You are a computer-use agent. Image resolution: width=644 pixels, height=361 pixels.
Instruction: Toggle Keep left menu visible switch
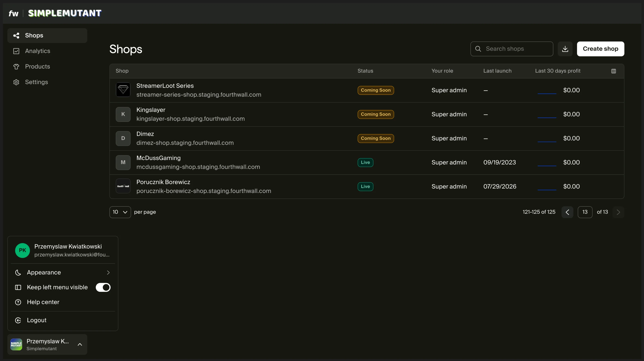click(x=103, y=287)
